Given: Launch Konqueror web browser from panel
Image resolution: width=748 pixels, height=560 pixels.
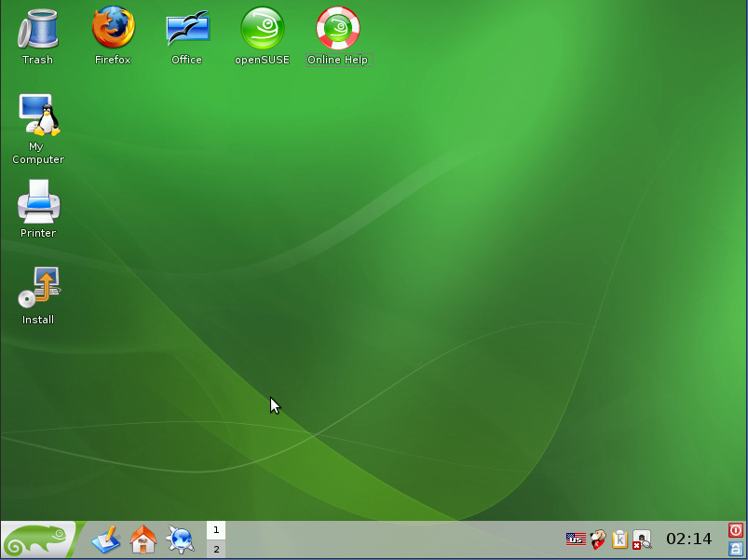Looking at the screenshot, I should 179,540.
